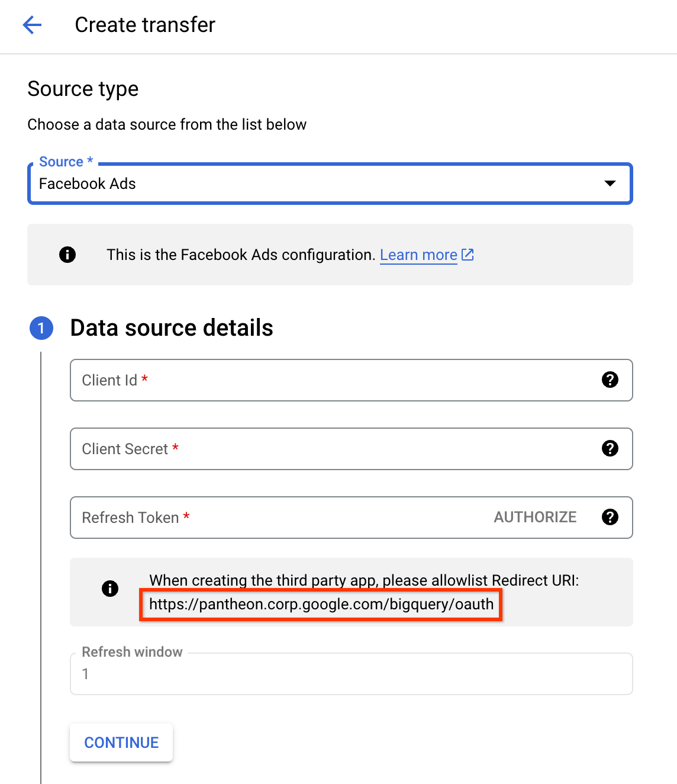Screen dimensions: 677x784
Task: Show help for the Client Secret field
Action: point(610,449)
